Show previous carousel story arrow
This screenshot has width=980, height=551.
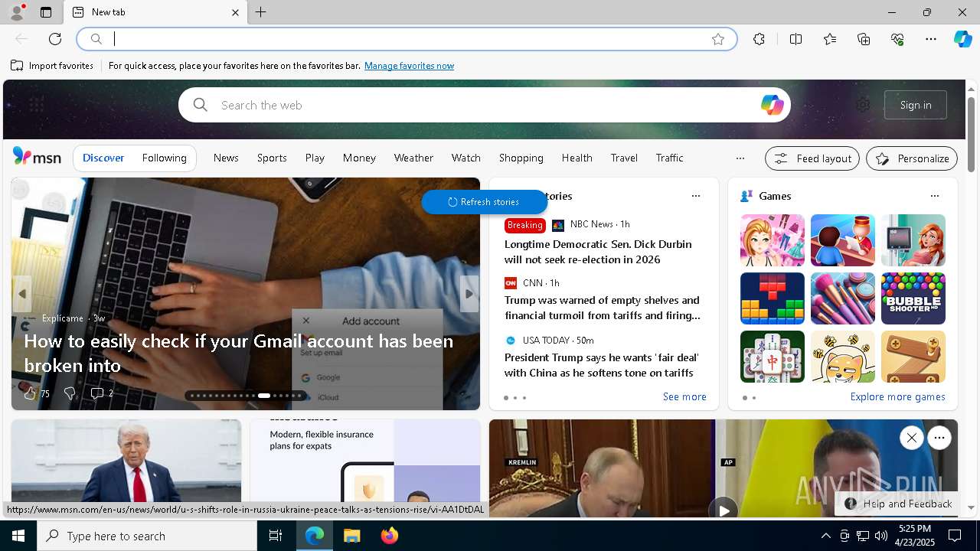pos(22,294)
